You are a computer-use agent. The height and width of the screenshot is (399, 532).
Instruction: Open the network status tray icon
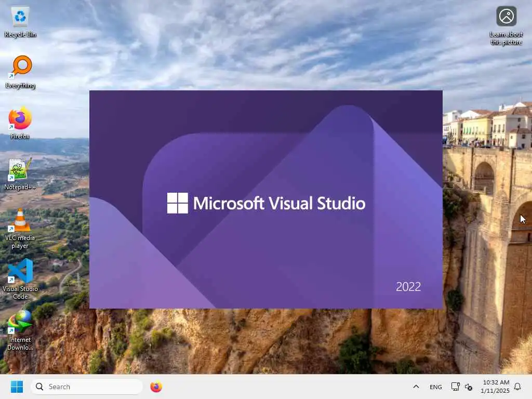[x=455, y=387]
